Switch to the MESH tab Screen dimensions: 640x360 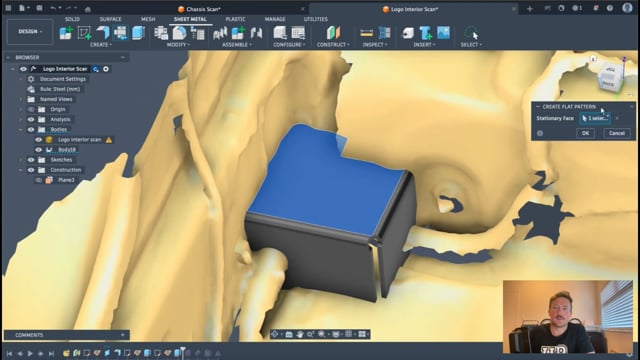tap(148, 19)
